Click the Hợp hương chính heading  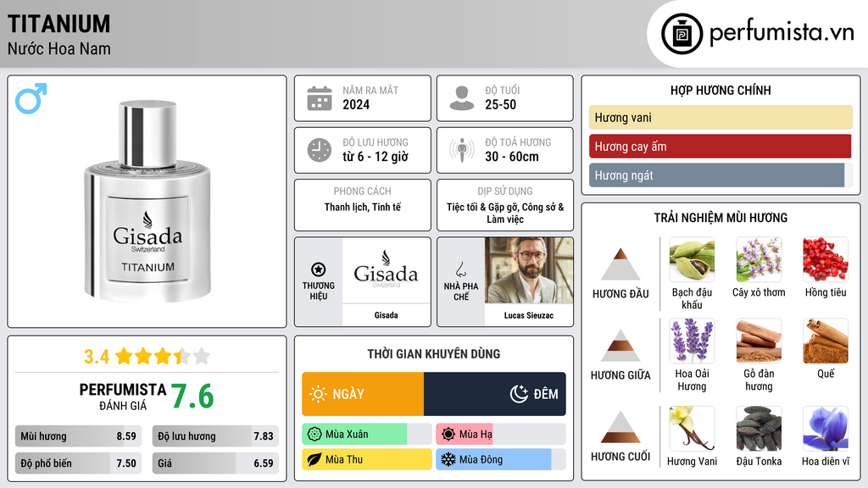pos(721,90)
